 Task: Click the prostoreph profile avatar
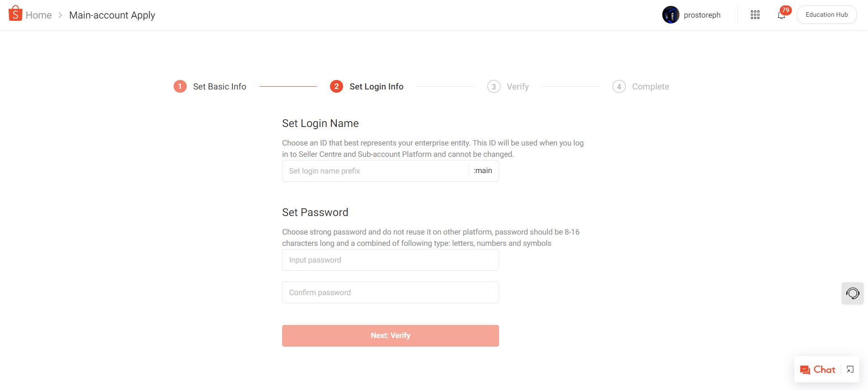pyautogui.click(x=671, y=14)
